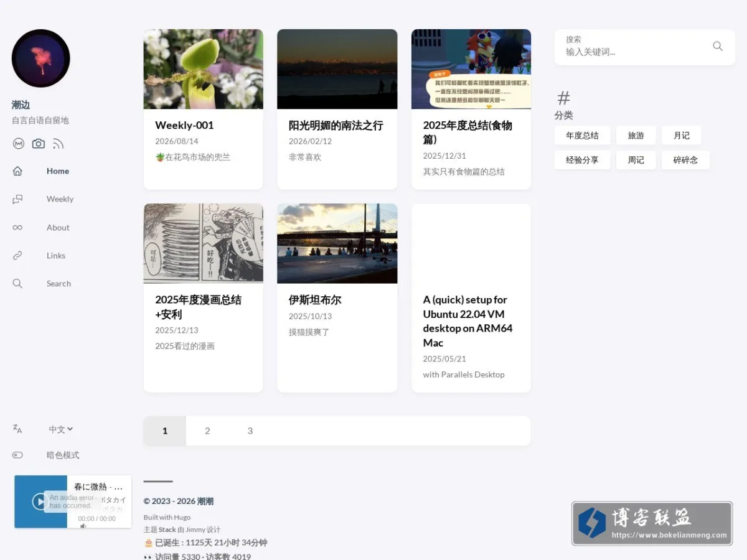Open the Hugo link in footer

(182, 518)
